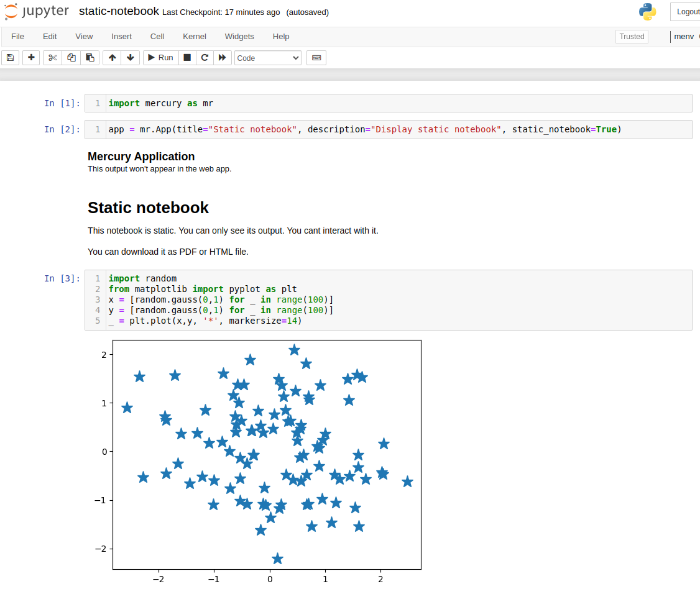
Task: Click the Trusted notebook indicator
Action: click(631, 36)
